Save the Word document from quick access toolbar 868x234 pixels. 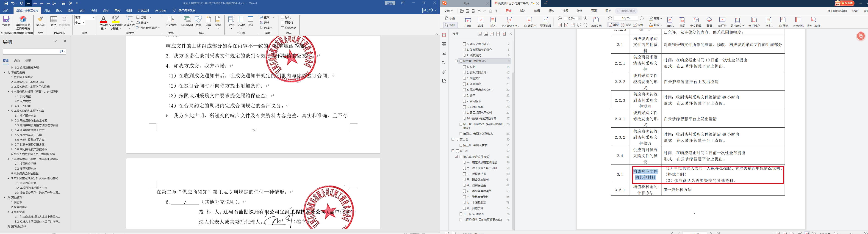(x=6, y=3)
